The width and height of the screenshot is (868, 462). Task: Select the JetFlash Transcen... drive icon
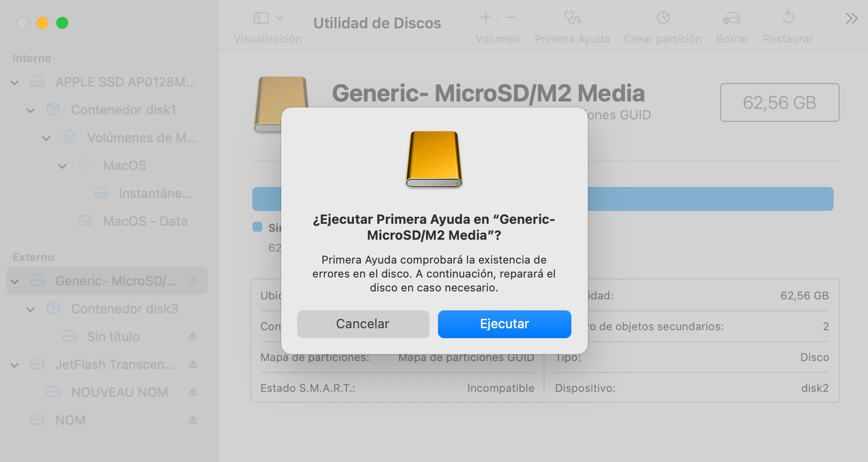[37, 364]
